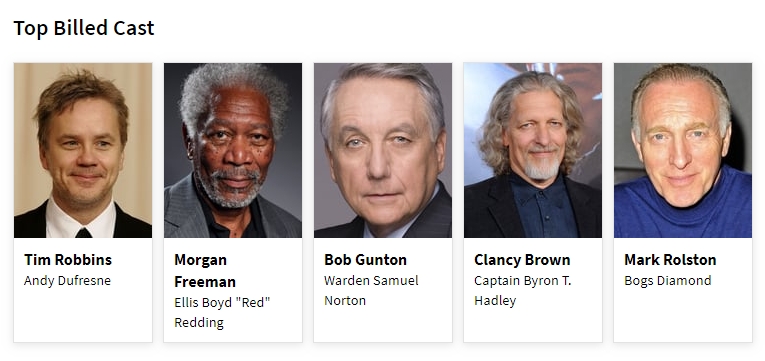Select the Bogs Diamond character text
The height and width of the screenshot is (361, 765).
pos(667,281)
